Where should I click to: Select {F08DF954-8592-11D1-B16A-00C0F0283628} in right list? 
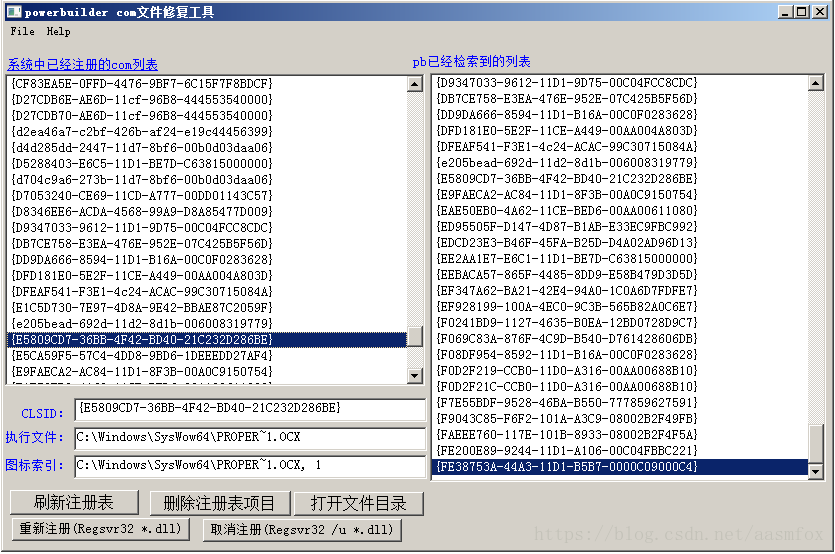tap(620, 354)
